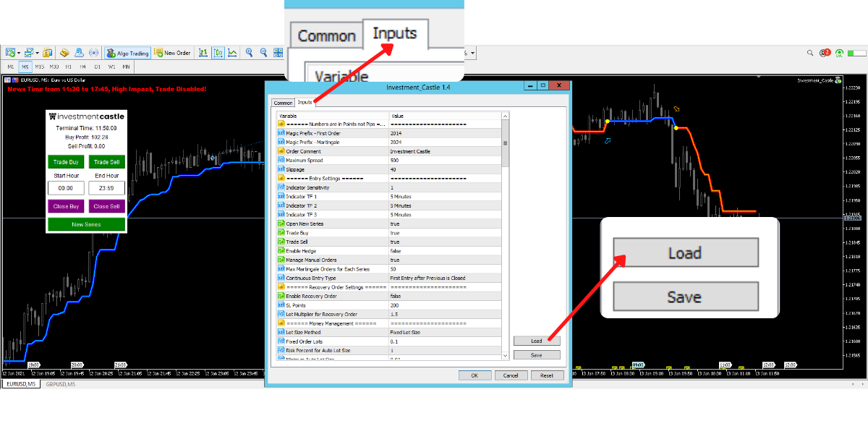Open the Inputs tab in Investment_Castle dialog
The height and width of the screenshot is (434, 868).
pos(305,102)
